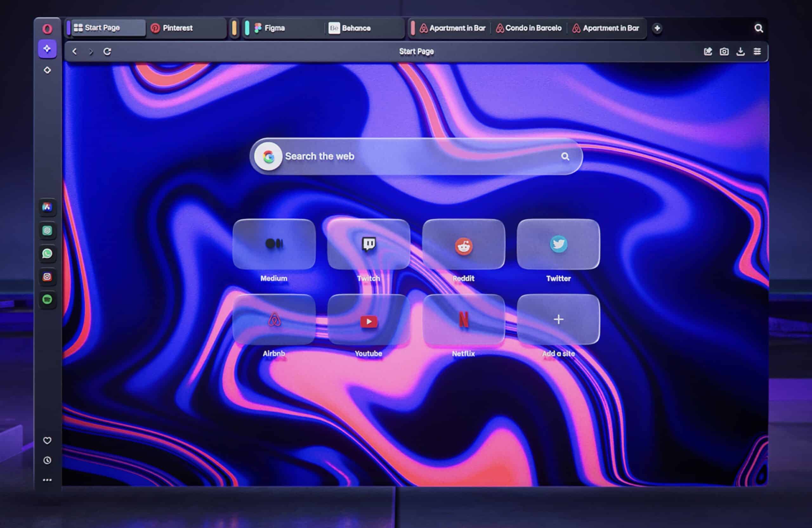Open Easy Setup settings icon

pyautogui.click(x=757, y=51)
